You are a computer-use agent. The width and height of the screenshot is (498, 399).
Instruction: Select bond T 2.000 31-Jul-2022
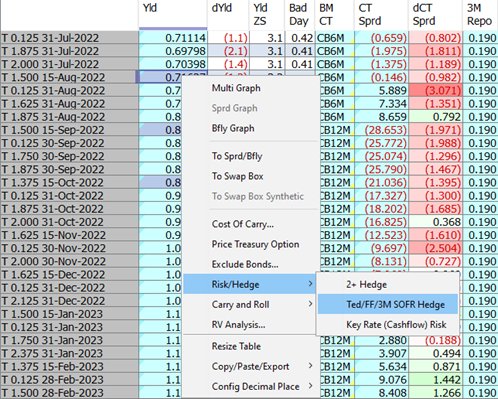(x=69, y=64)
